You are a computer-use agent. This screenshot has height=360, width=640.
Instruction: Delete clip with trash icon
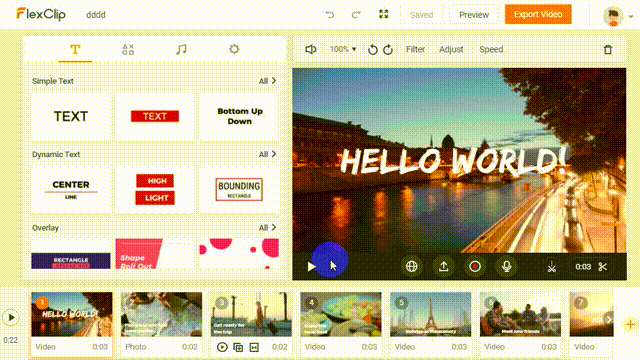click(x=608, y=49)
